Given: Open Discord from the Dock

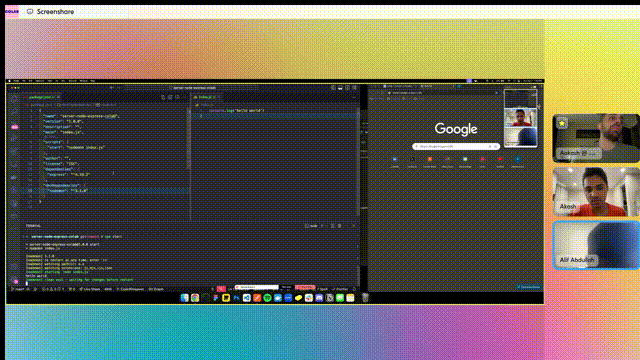Looking at the screenshot, I should pos(319,298).
